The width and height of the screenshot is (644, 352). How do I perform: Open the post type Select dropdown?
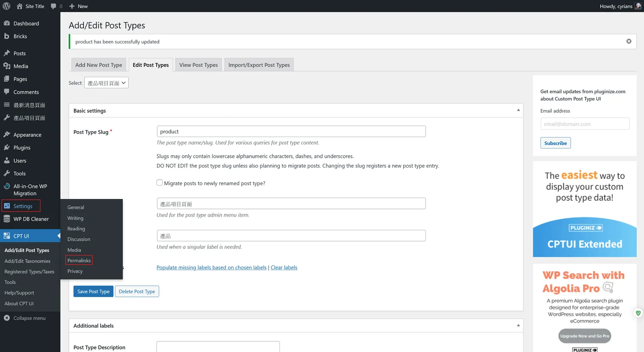(106, 83)
